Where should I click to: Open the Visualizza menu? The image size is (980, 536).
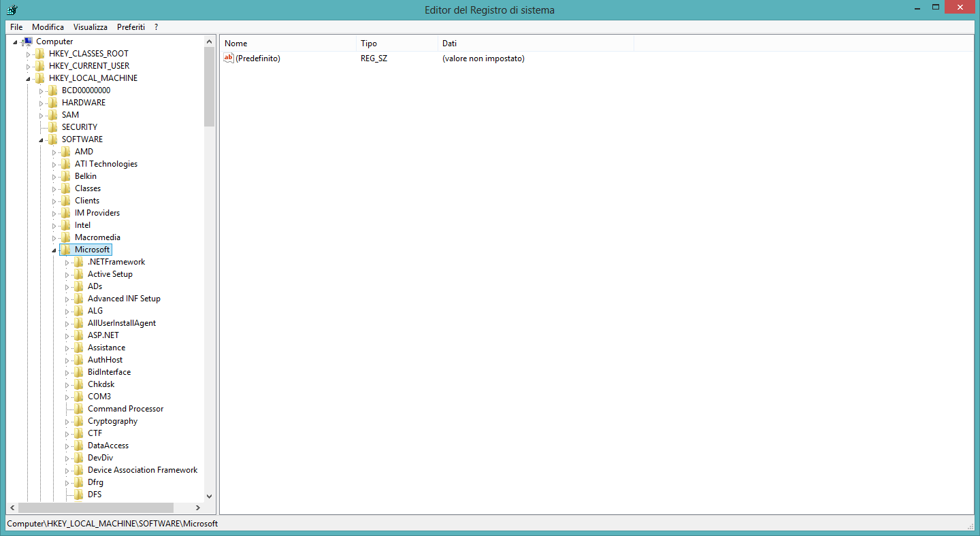pyautogui.click(x=91, y=27)
